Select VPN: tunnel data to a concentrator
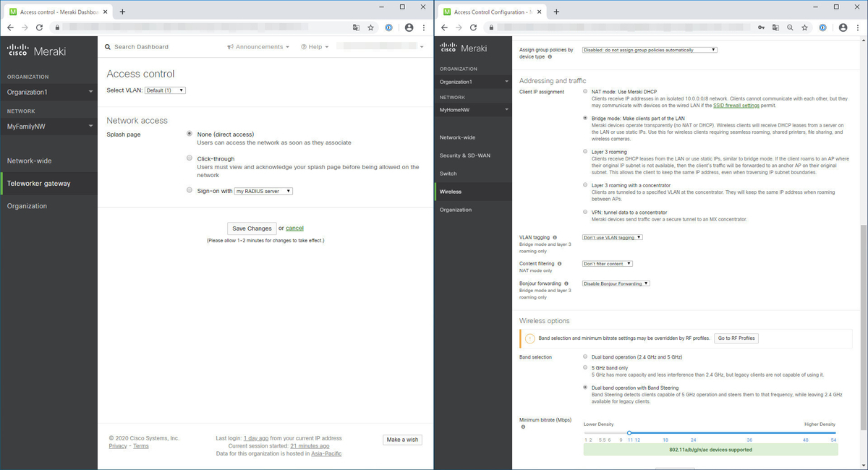Viewport: 868px width, 470px height. [585, 212]
